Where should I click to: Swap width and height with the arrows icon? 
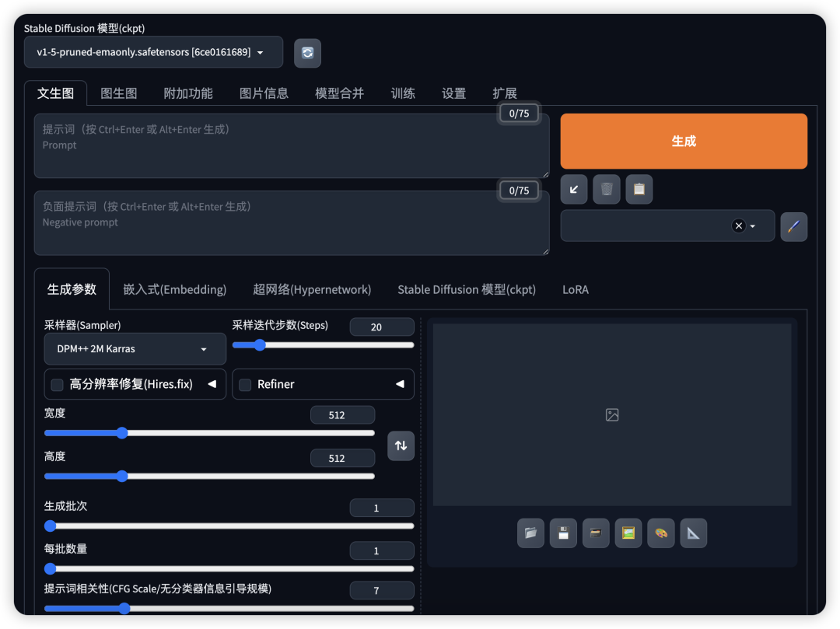pos(401,446)
